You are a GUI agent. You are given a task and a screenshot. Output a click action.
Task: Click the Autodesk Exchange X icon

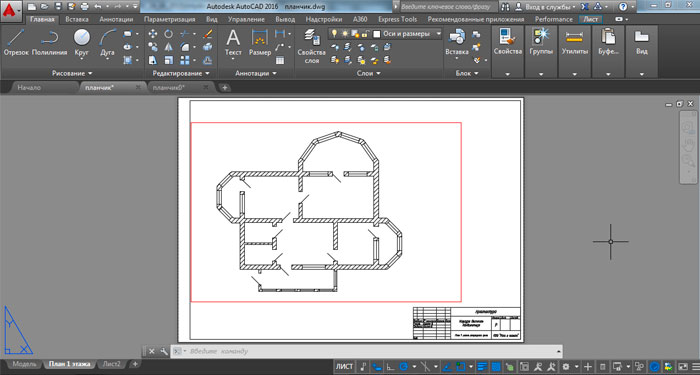(585, 7)
